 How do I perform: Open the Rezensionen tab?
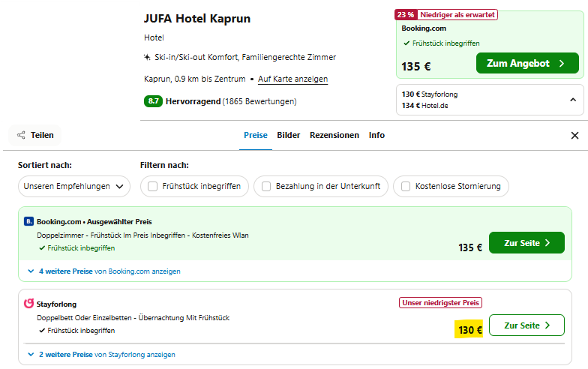[334, 135]
